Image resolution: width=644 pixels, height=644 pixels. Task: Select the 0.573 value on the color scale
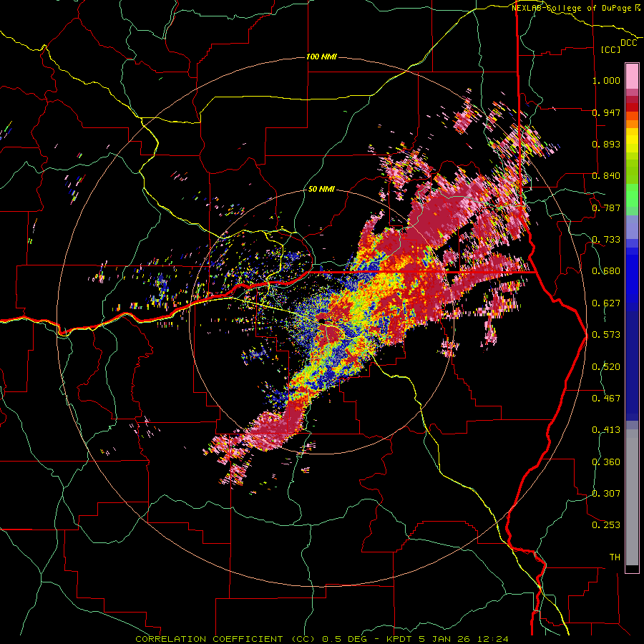pos(606,335)
